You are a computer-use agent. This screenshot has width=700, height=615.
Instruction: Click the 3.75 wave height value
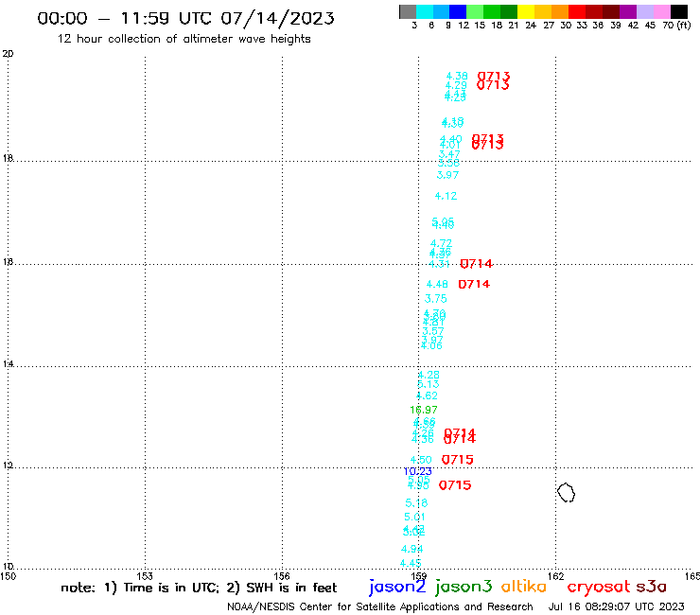coord(436,299)
